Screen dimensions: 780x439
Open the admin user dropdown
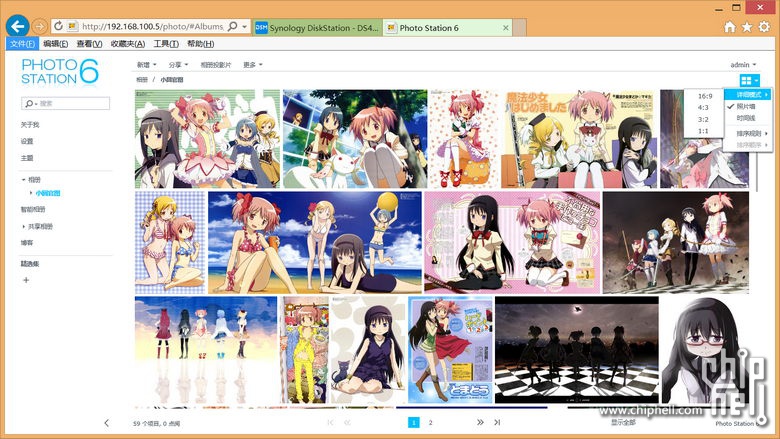[743, 65]
